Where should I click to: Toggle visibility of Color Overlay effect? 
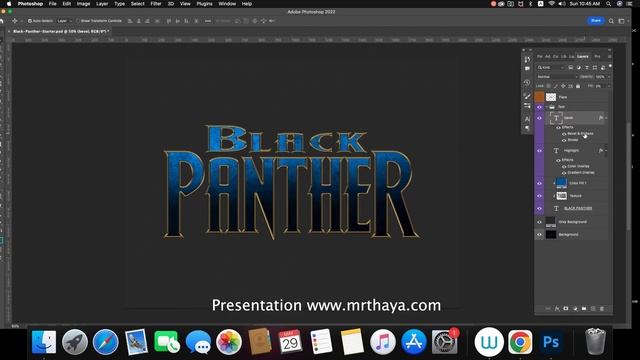(564, 167)
